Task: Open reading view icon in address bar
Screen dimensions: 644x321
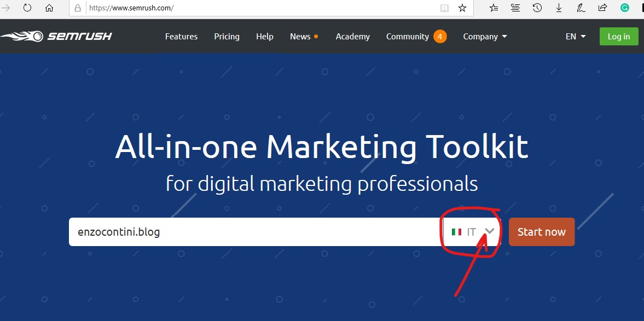Action: pyautogui.click(x=444, y=8)
